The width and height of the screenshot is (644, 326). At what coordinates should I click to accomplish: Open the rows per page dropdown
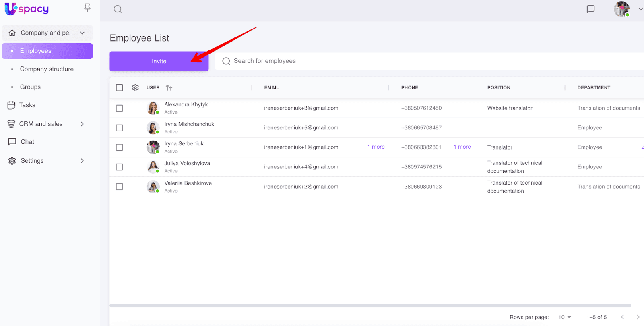point(565,317)
